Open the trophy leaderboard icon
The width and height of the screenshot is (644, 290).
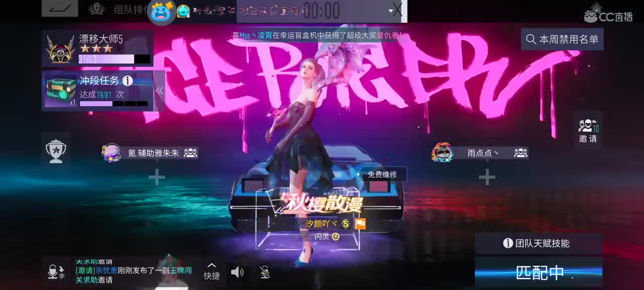click(56, 151)
